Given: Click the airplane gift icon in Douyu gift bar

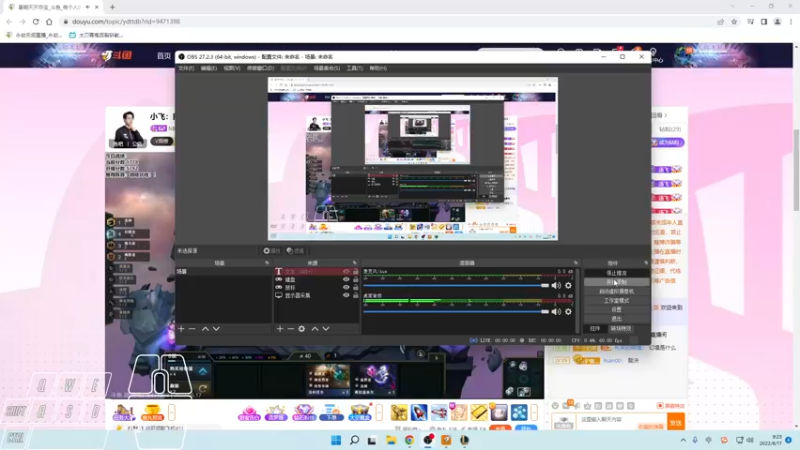Looking at the screenshot, I should pyautogui.click(x=439, y=412).
